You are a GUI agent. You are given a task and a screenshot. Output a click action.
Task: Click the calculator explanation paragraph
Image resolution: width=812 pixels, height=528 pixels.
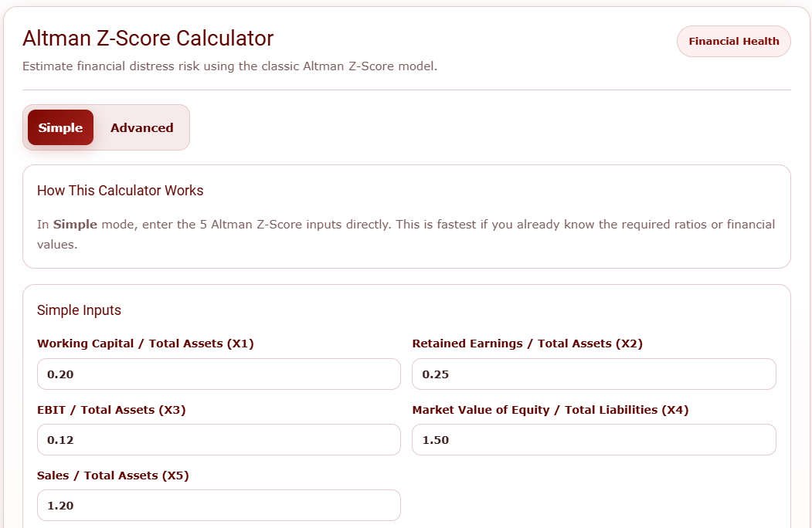(x=406, y=234)
